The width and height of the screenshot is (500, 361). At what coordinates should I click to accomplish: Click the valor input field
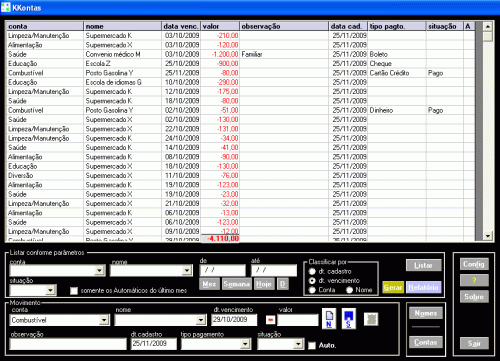click(x=298, y=320)
